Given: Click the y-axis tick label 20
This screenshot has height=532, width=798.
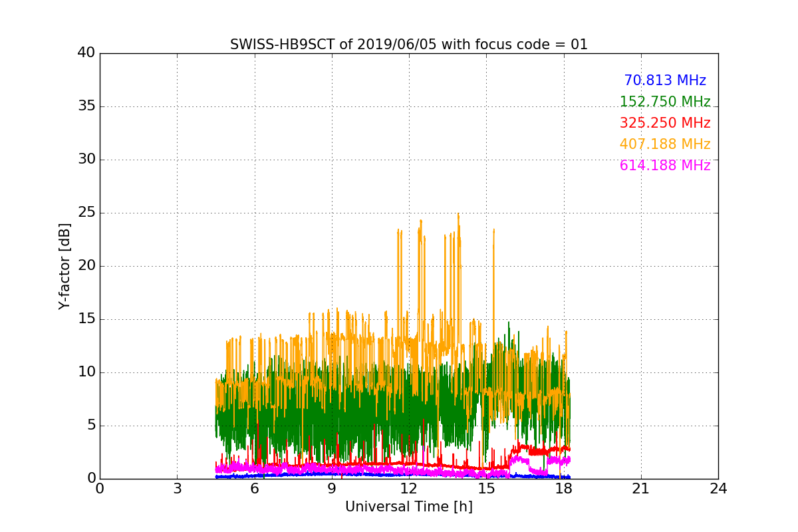Looking at the screenshot, I should coord(86,266).
